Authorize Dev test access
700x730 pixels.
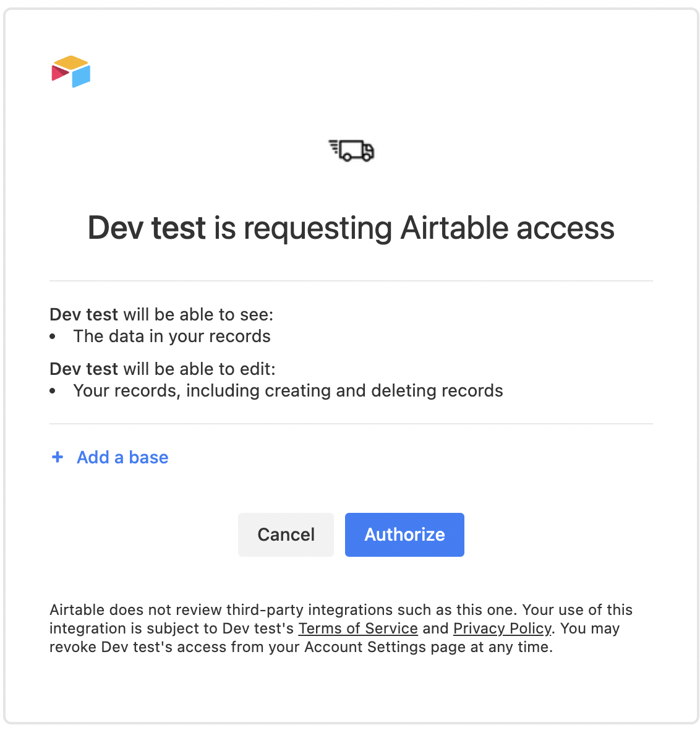pos(404,535)
